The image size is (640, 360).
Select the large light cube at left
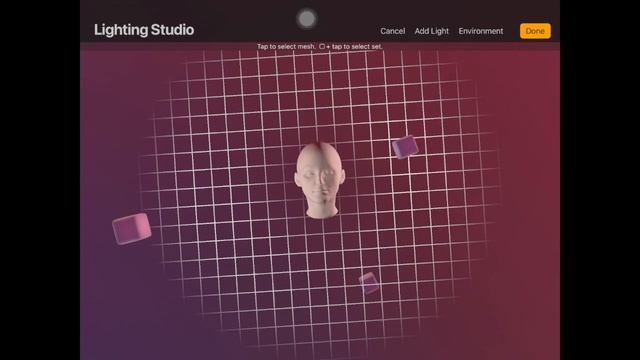tap(131, 229)
